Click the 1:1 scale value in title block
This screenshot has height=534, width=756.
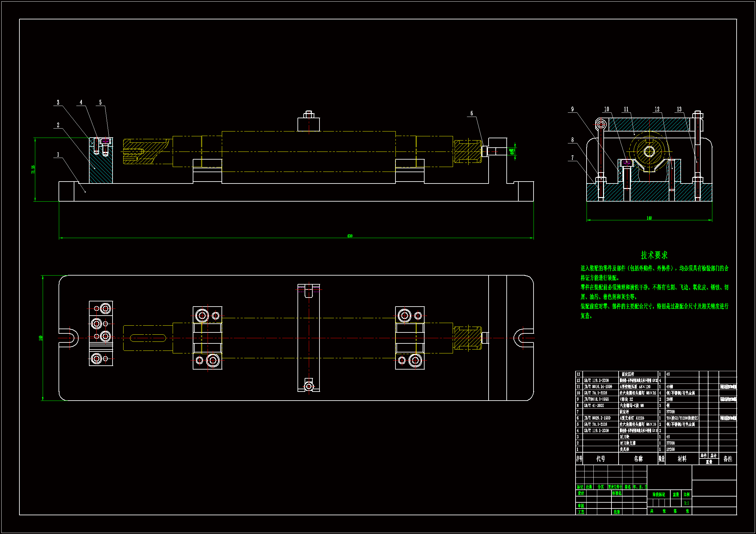[686, 503]
